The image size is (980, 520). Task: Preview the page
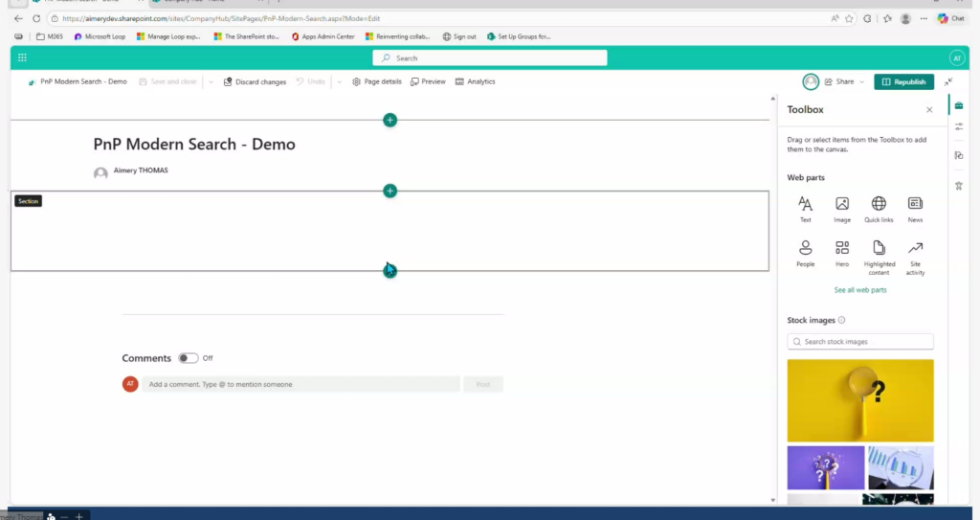[428, 81]
